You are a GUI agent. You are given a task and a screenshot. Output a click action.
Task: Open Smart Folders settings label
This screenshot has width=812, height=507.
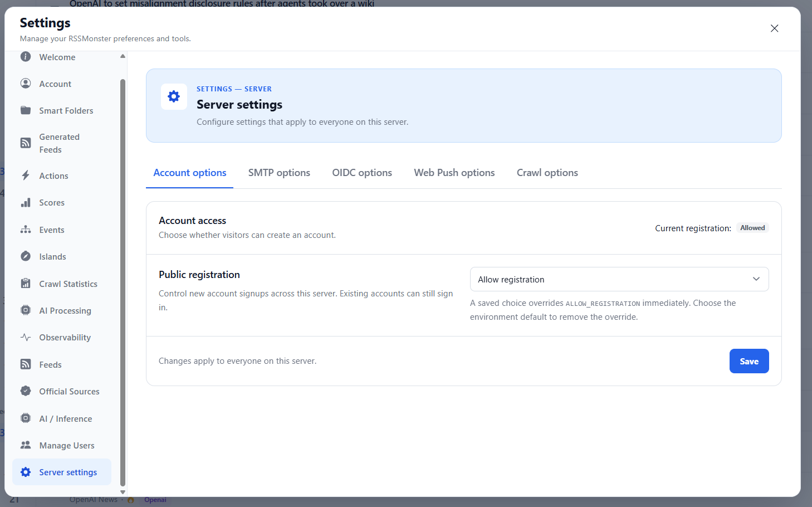coord(66,110)
